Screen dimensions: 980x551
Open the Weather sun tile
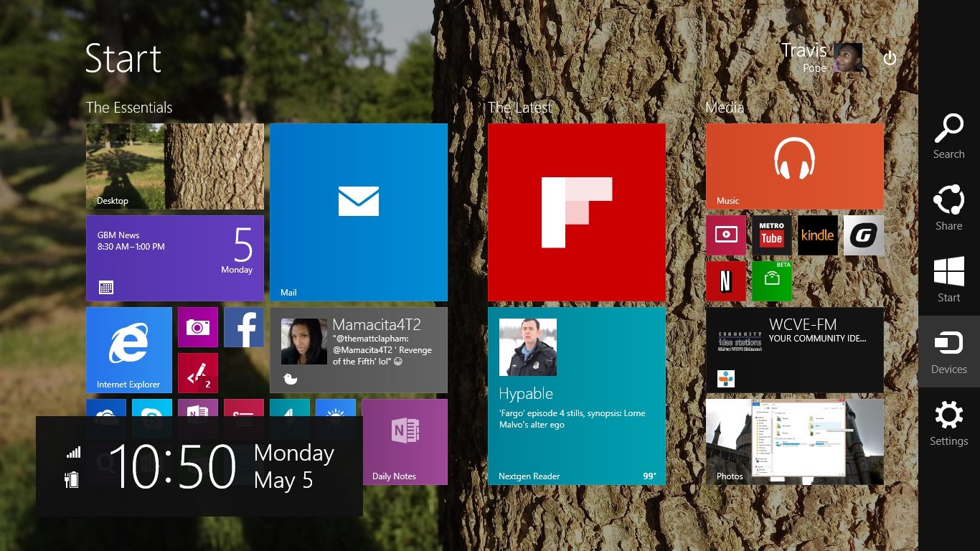(x=336, y=408)
